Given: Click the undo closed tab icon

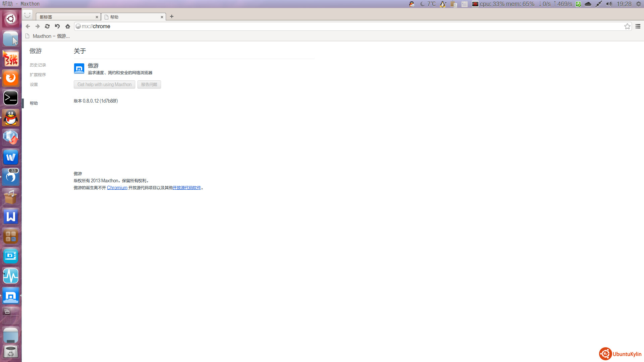Looking at the screenshot, I should pyautogui.click(x=57, y=26).
